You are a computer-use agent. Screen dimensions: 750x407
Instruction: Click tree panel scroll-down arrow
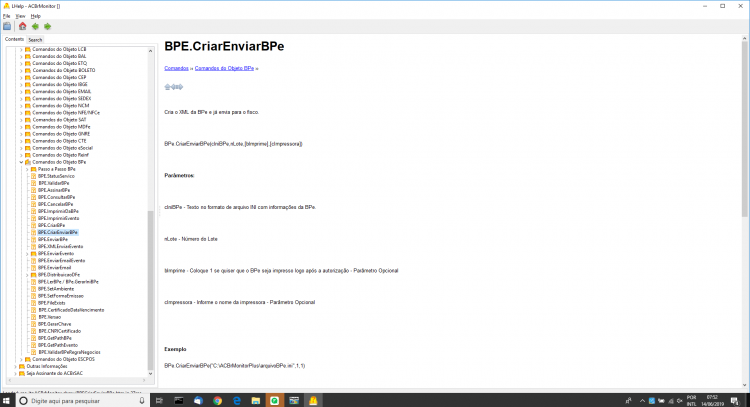click(151, 374)
